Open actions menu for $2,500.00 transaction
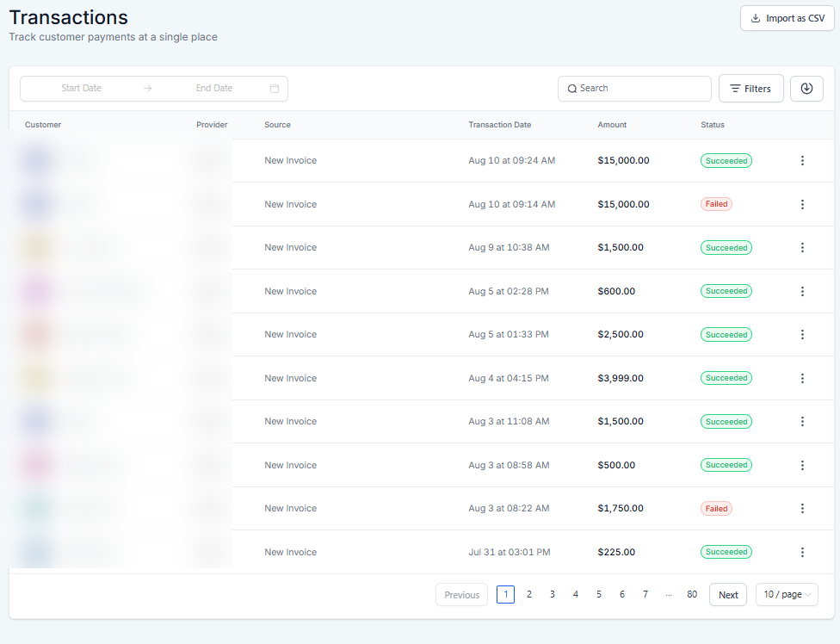Screen dimensions: 840x644 pos(802,334)
